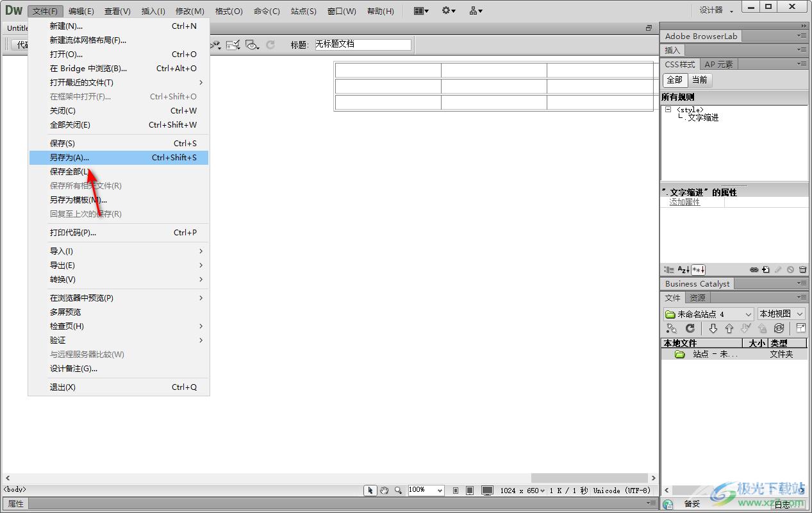812x513 pixels.
Task: Choose 多屏预览 from File menu
Action: [119, 312]
